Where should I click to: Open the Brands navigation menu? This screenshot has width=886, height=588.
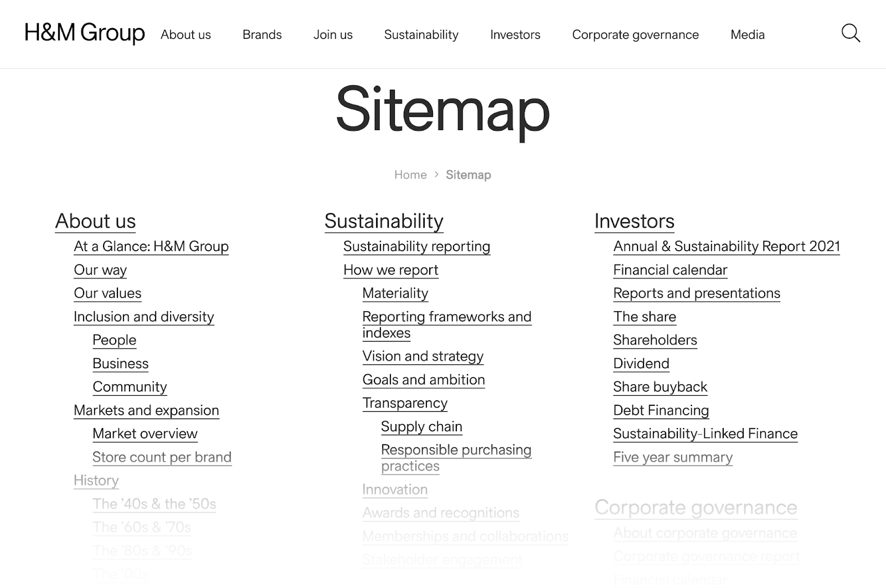[x=261, y=34]
